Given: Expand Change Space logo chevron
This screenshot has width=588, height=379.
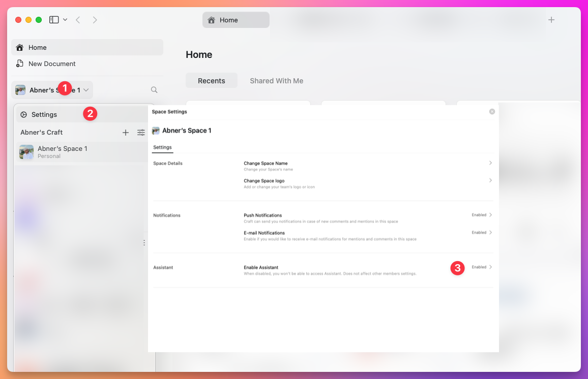Looking at the screenshot, I should tap(490, 180).
